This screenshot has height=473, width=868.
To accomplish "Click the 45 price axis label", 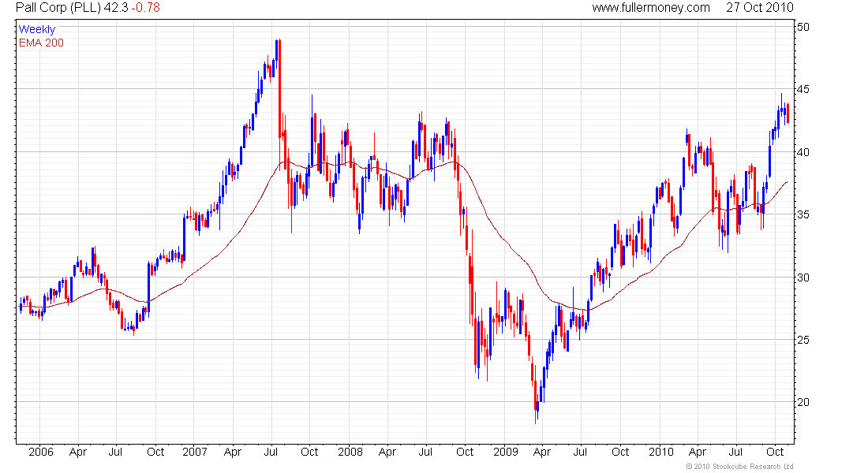I will tap(803, 90).
